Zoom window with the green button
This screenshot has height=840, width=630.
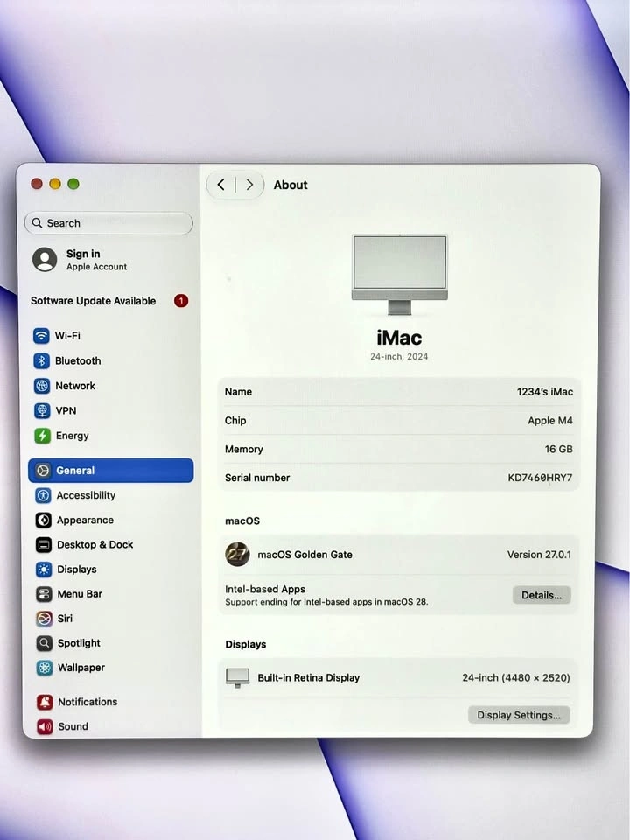click(73, 185)
